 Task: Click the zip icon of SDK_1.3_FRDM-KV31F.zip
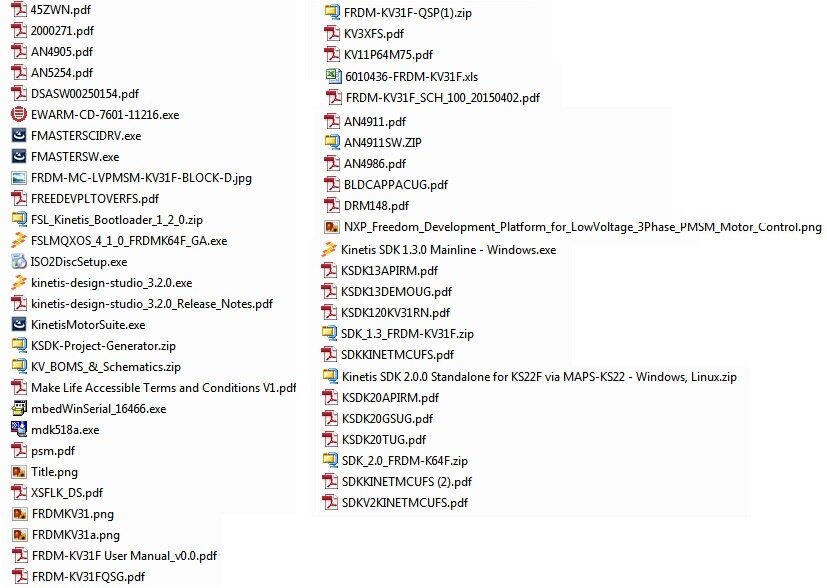pyautogui.click(x=329, y=334)
